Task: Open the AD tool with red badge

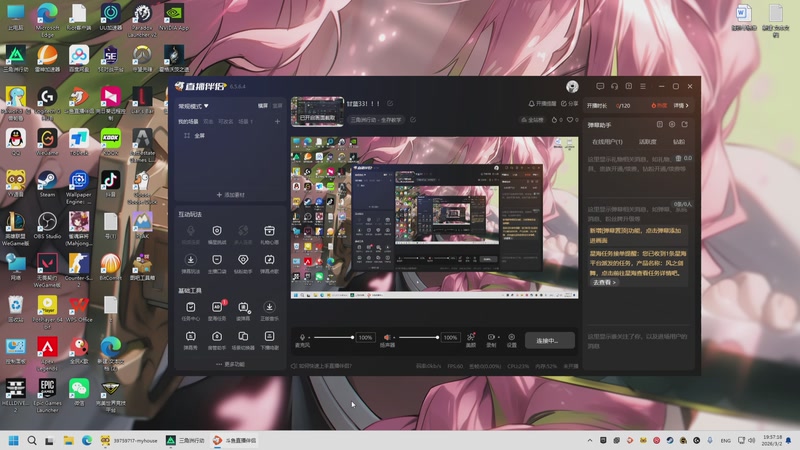Action: [x=217, y=311]
